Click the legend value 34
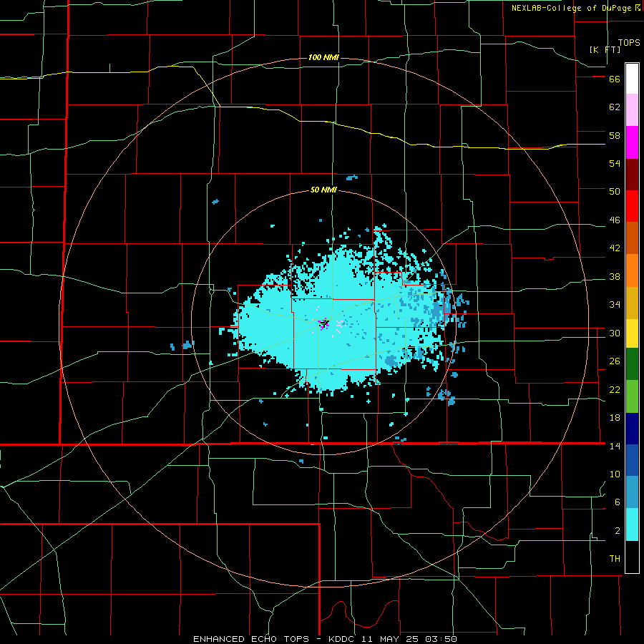644x644 pixels. point(615,305)
